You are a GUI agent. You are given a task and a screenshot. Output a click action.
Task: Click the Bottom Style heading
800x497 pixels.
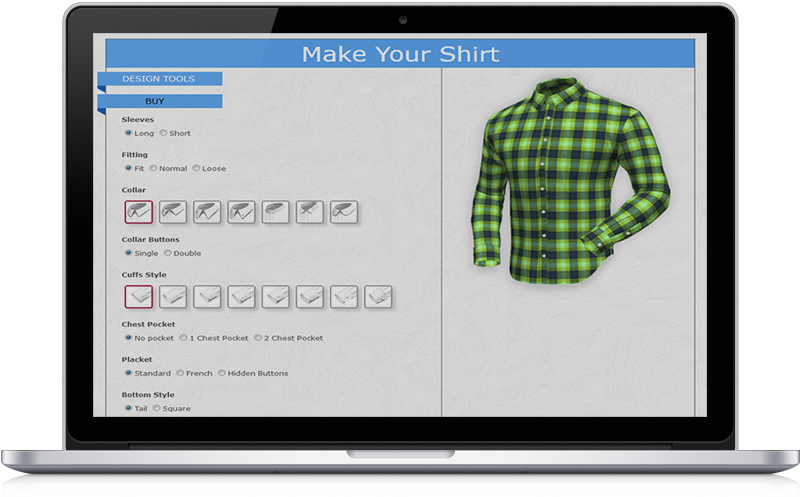[x=148, y=394]
